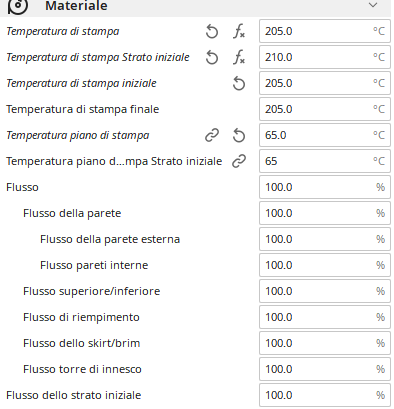394x409 pixels.
Task: Click link icon for piano Strato iniziale
Action: (239, 162)
